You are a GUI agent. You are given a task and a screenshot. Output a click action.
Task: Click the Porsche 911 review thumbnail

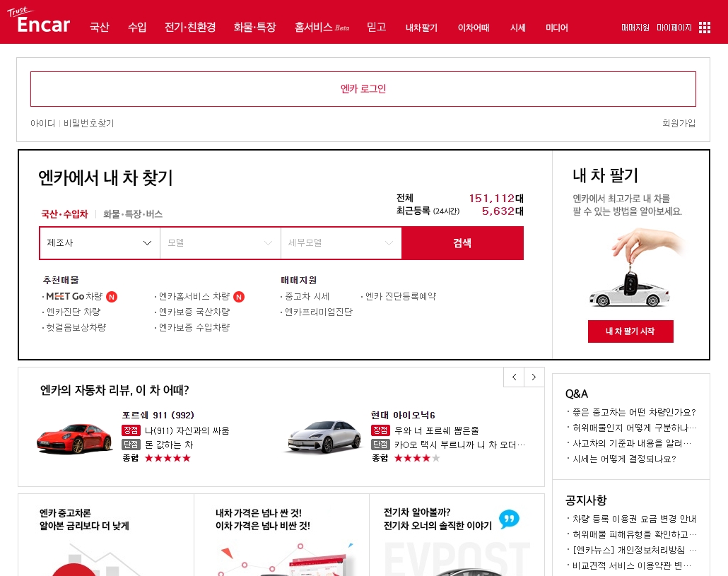coord(74,438)
